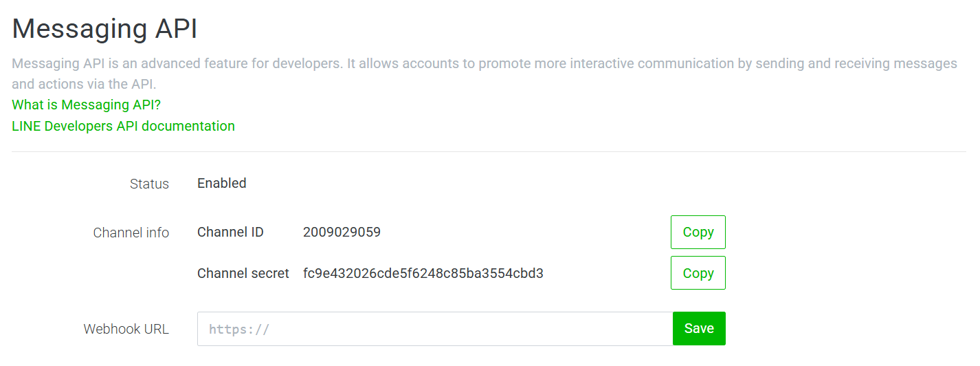The image size is (980, 366).
Task: Click the Channel secret field label
Action: (243, 273)
